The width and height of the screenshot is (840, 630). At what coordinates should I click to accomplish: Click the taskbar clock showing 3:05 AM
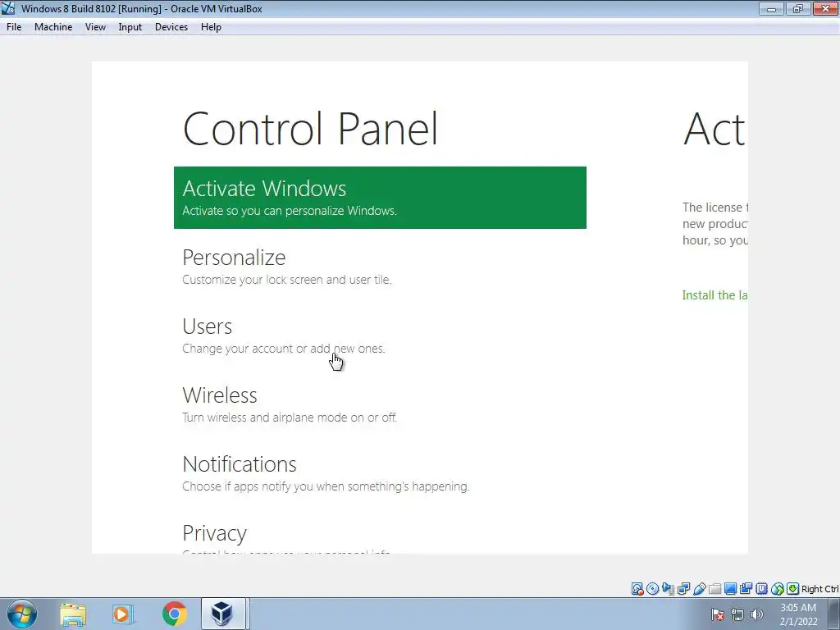798,614
